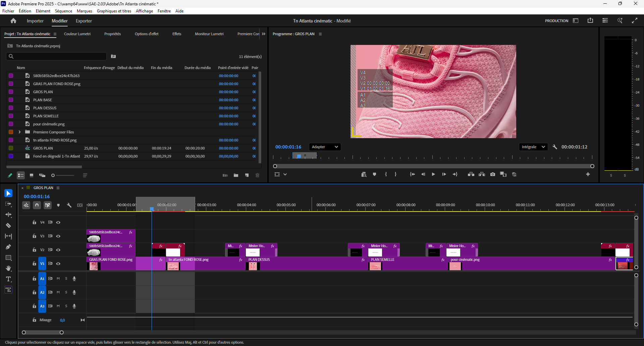Switch Project panel to icon view
The image size is (644, 346).
(32, 175)
